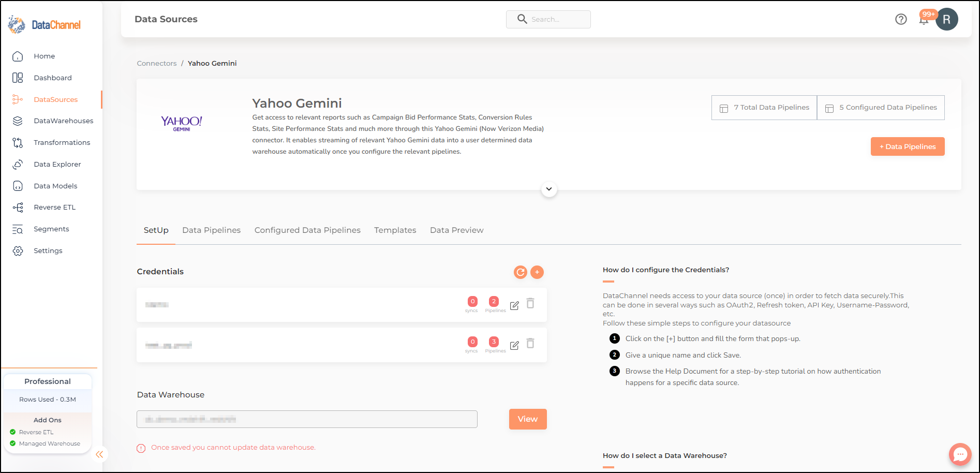The height and width of the screenshot is (473, 980).
Task: Open the Data Explorer sidebar icon
Action: (x=18, y=164)
